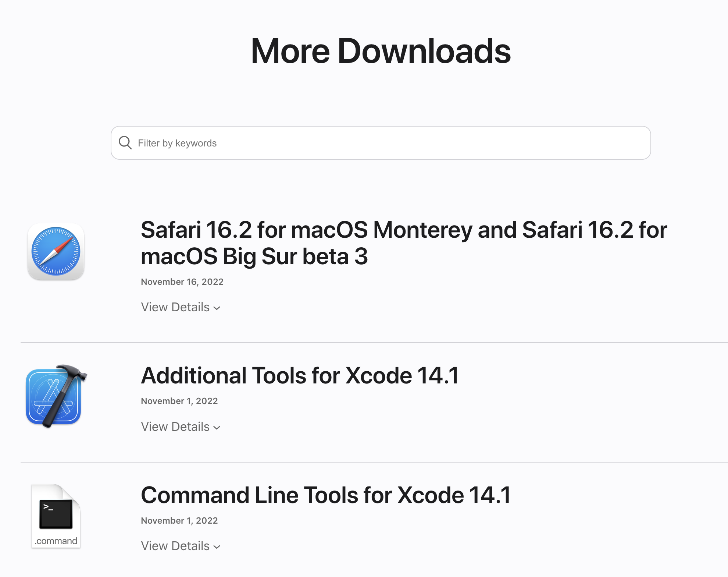Click the magnifying glass search icon

(125, 143)
